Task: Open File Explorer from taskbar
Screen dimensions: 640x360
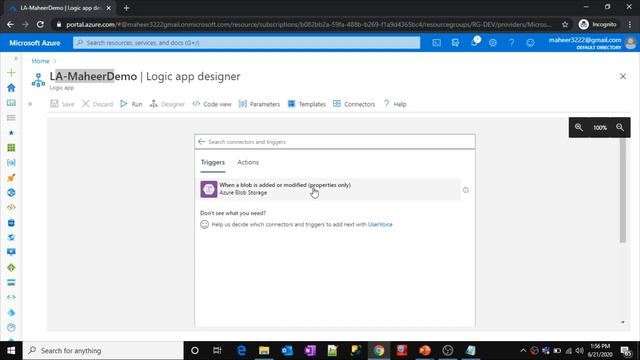Action: click(x=264, y=351)
